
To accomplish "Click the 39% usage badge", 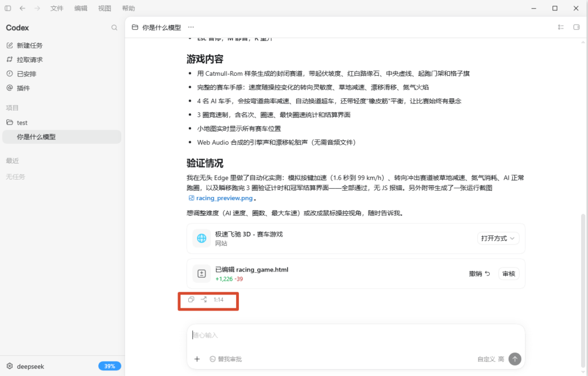I will tap(110, 366).
